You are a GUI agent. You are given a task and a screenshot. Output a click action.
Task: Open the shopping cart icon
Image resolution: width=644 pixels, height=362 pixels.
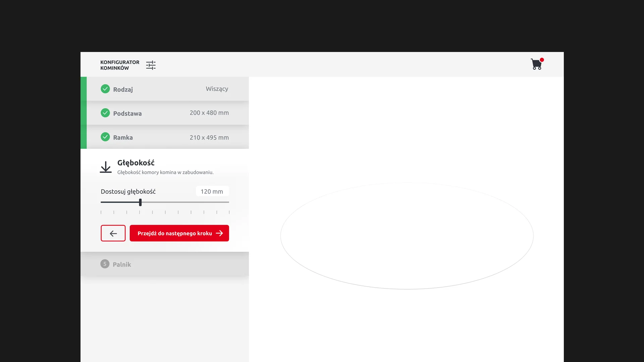(x=536, y=64)
